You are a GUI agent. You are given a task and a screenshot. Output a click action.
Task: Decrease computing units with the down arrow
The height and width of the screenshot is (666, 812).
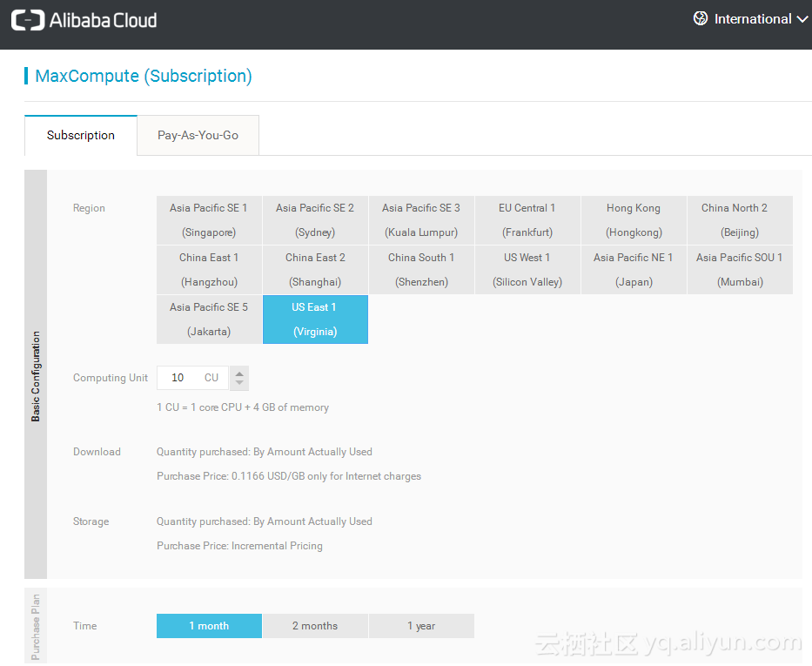[x=239, y=383]
